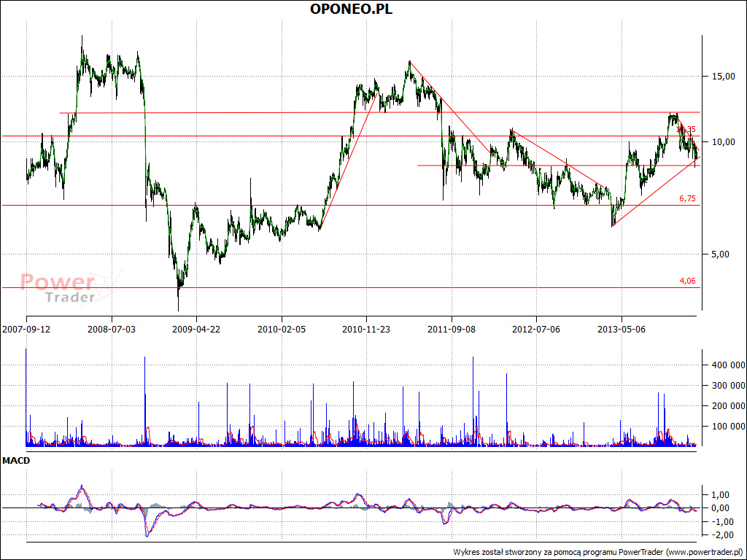Click the 300 000 volume axis label
747x560 pixels.
729,385
